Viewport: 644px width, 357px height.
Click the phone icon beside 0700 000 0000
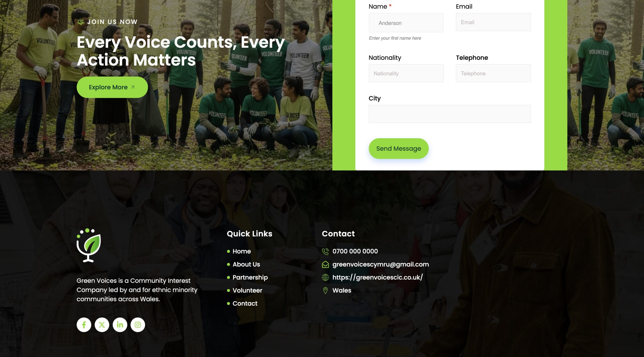point(325,251)
